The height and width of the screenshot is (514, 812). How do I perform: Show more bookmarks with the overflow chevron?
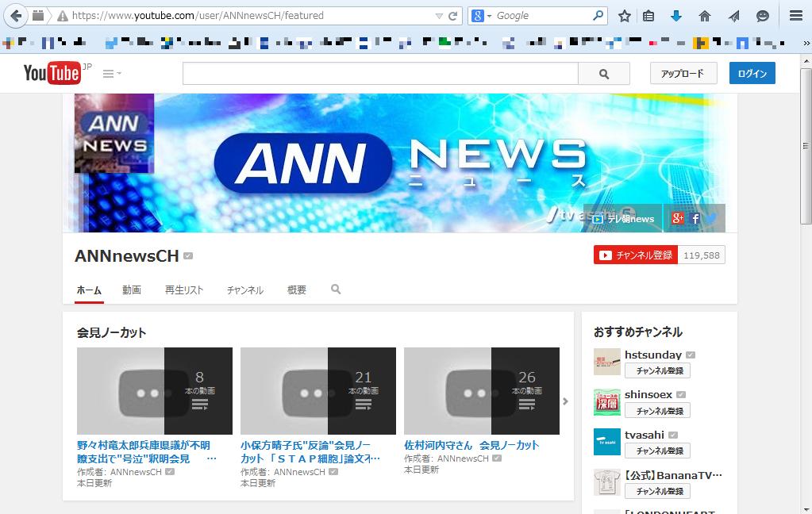click(x=806, y=44)
